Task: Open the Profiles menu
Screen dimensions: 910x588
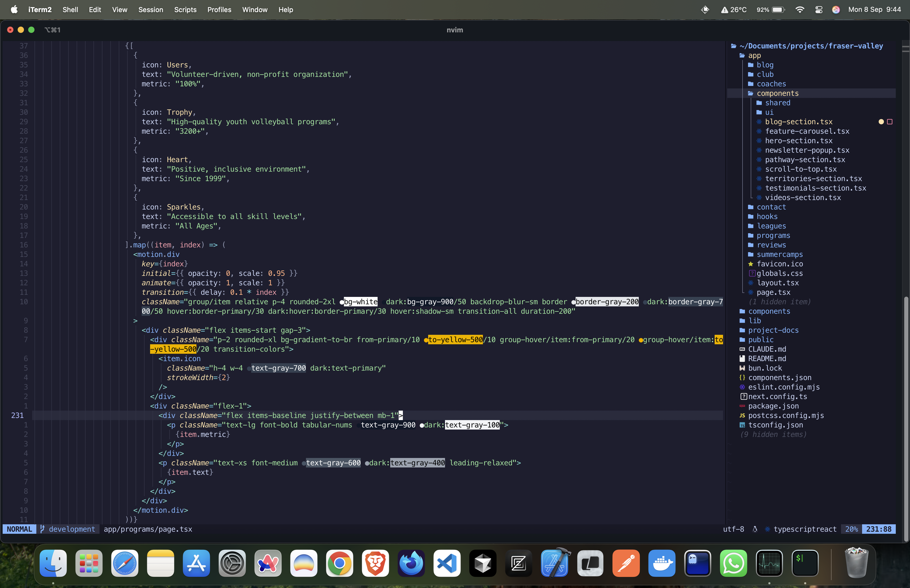Action: coord(219,9)
